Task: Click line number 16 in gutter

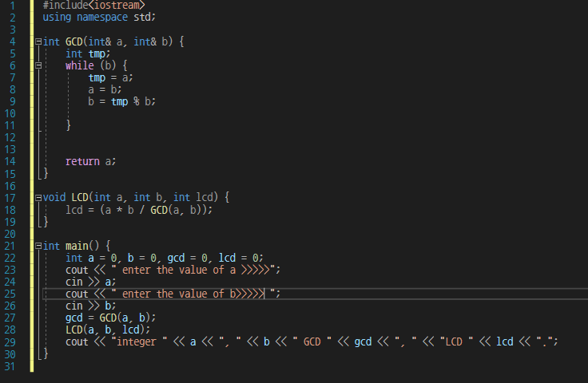Action: [10, 186]
